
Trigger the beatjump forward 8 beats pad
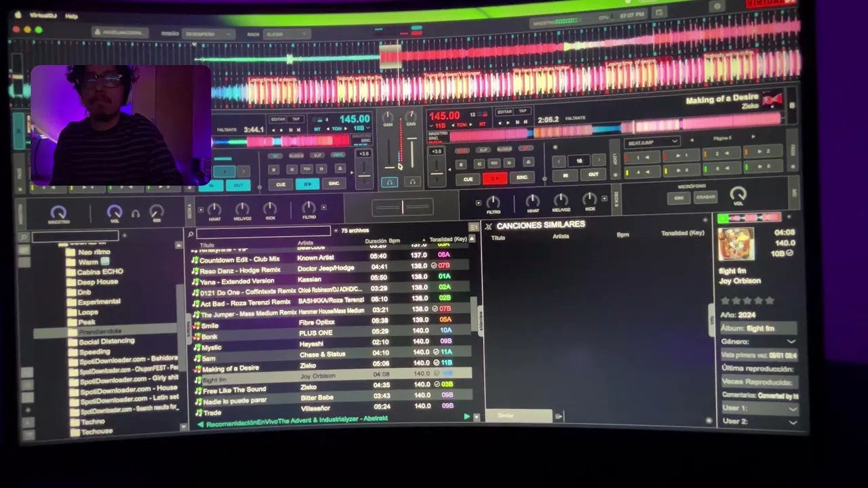(762, 166)
